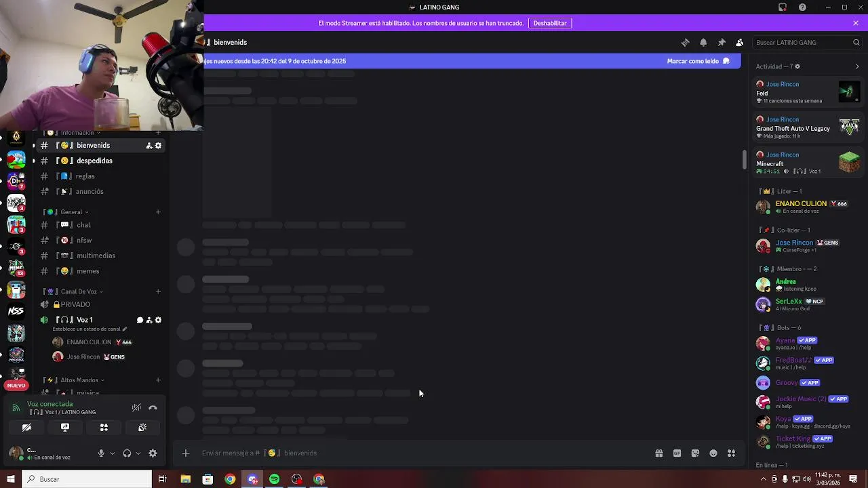
Task: Open Grand Theft Auto V Legacy activity
Action: [808, 127]
